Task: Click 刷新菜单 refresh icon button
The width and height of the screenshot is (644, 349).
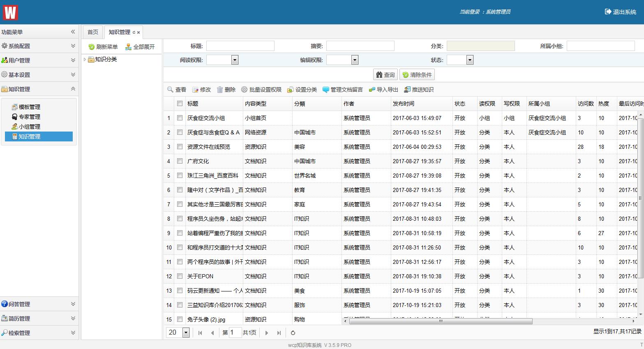Action: click(x=103, y=47)
